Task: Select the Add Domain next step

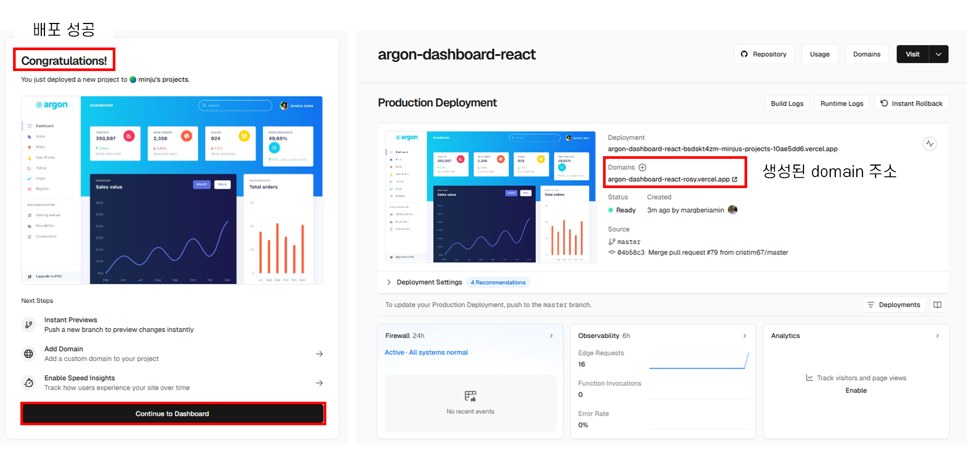Action: pos(172,354)
